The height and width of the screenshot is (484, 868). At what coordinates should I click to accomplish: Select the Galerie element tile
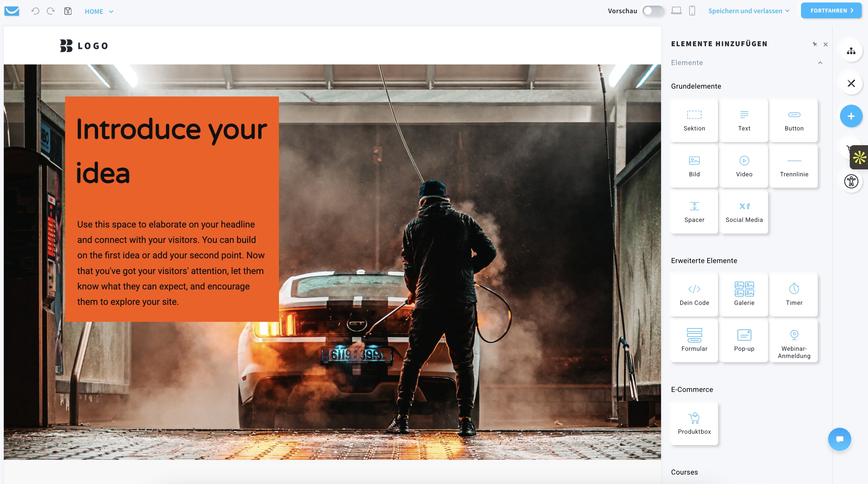click(x=744, y=295)
